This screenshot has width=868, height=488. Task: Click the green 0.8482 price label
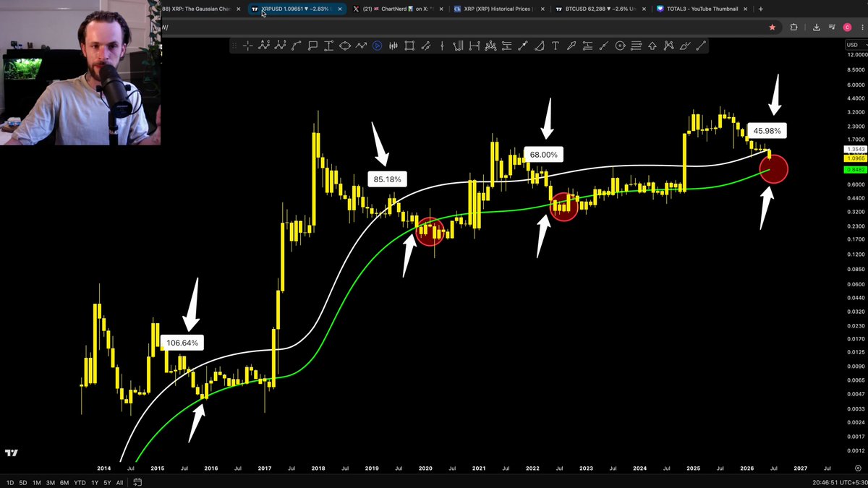point(854,170)
